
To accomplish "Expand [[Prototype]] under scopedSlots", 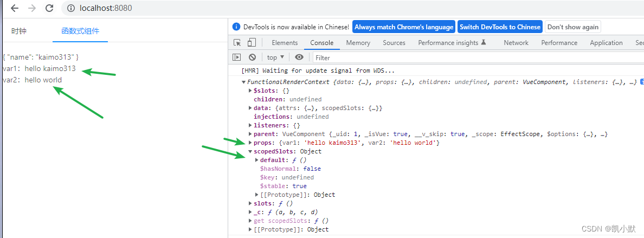I will click(257, 195).
